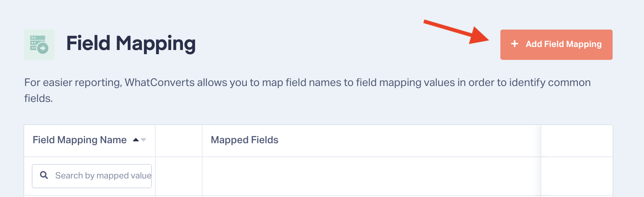The width and height of the screenshot is (644, 197).
Task: Click the "For easier reporting" intro text
Action: [73, 83]
